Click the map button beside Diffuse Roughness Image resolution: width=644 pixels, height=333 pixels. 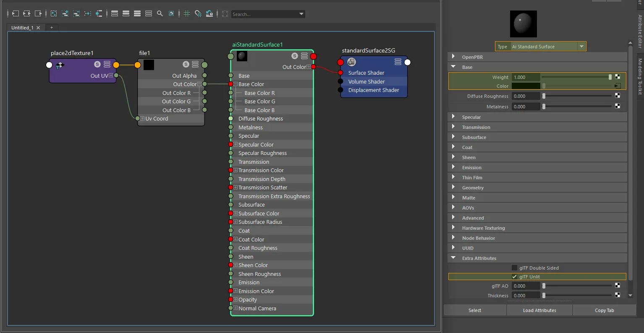click(618, 96)
